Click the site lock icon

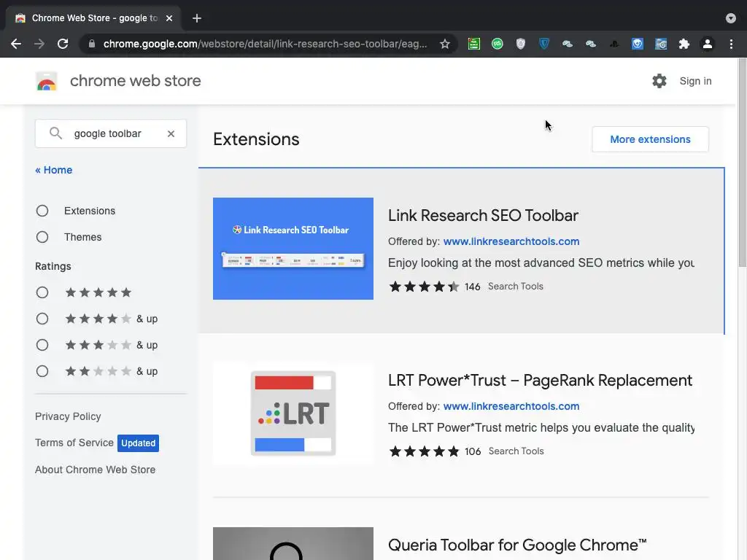coord(92,44)
